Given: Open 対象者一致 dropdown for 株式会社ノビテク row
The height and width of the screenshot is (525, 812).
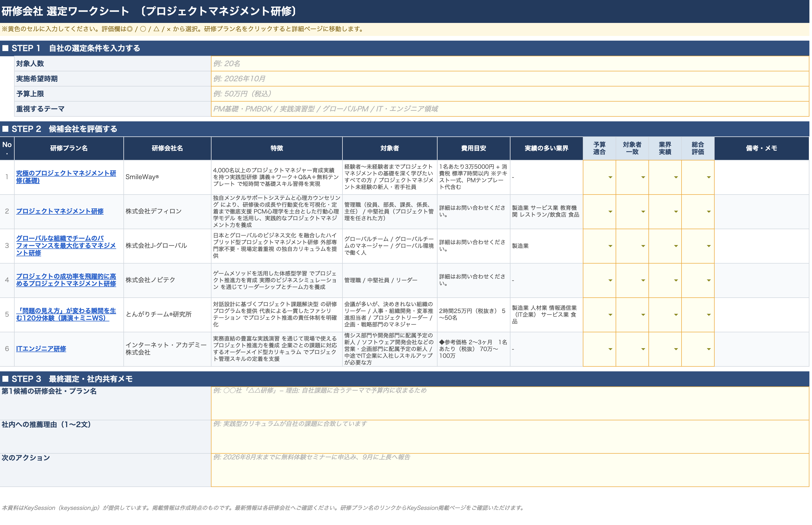Looking at the screenshot, I should 643,280.
